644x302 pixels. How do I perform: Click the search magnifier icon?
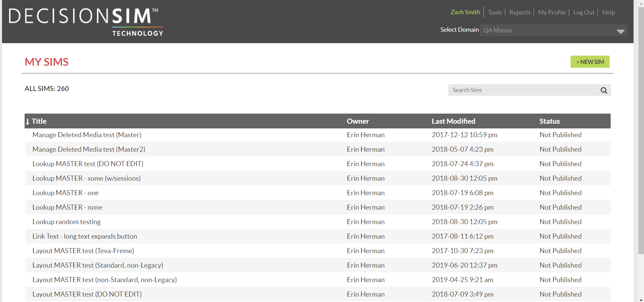pyautogui.click(x=604, y=90)
